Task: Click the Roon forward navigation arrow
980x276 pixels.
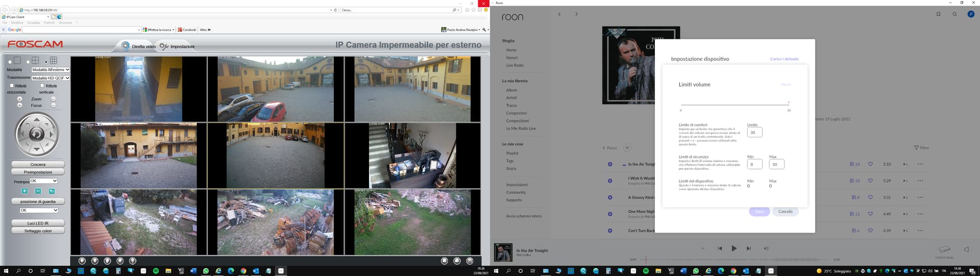Action: click(x=576, y=14)
